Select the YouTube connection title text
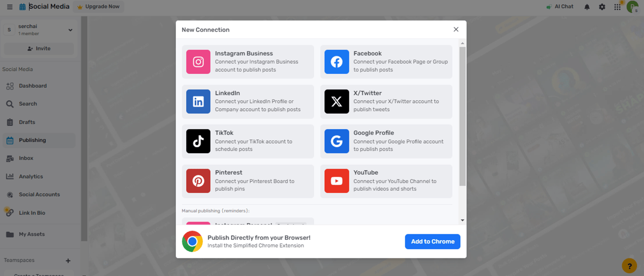The height and width of the screenshot is (276, 644). click(x=366, y=172)
